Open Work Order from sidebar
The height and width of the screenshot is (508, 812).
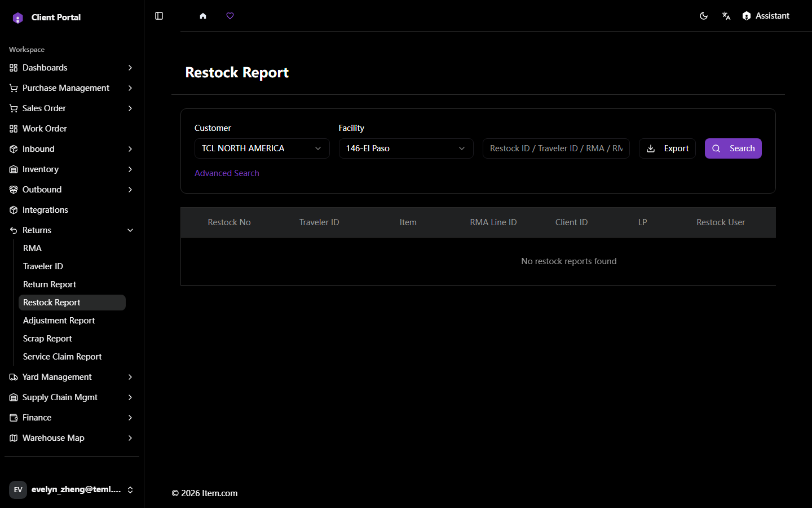72,129
